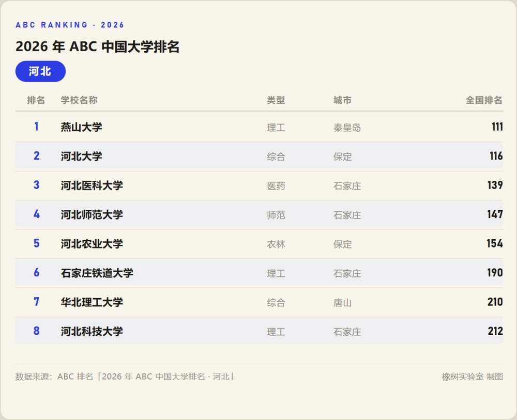Select the school name 河北科技大学
The height and width of the screenshot is (420, 517).
[x=92, y=331]
